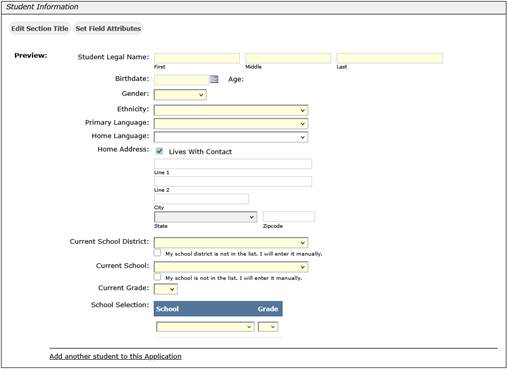Screen dimensions: 508x369
Task: Open the Birthdate calendar picker icon
Action: (214, 79)
